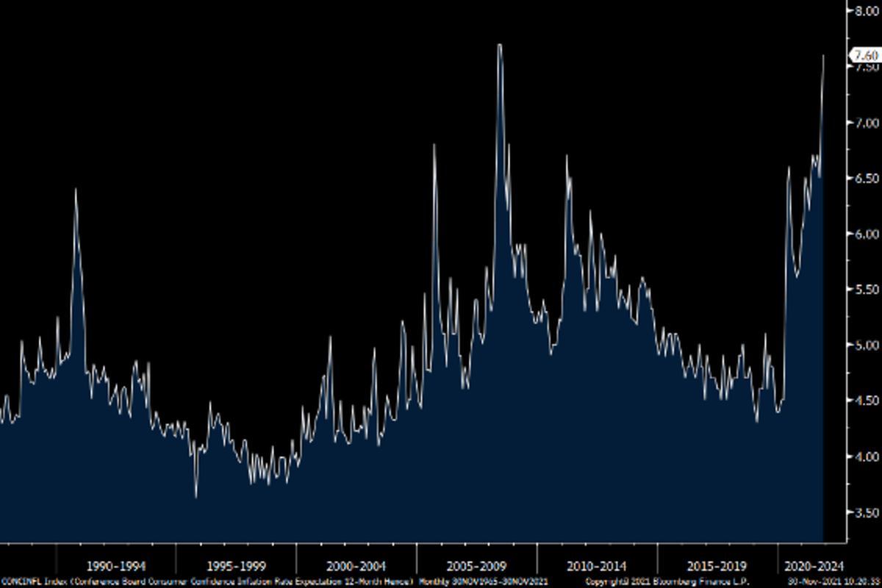Select the 1990-1994 time axis label

(116, 566)
